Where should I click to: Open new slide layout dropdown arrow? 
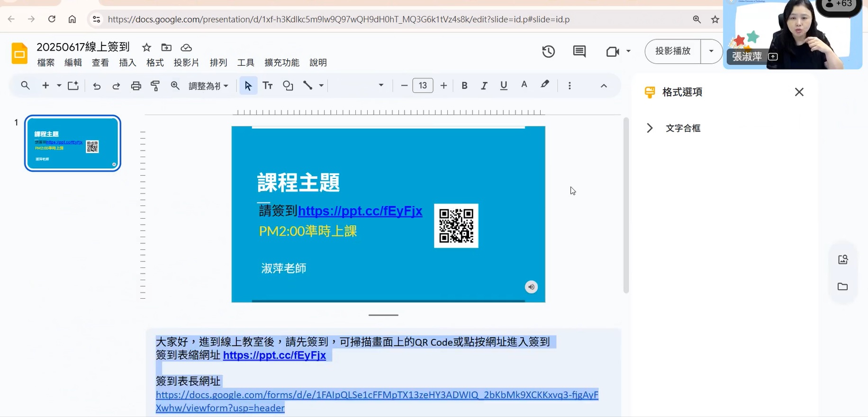59,86
